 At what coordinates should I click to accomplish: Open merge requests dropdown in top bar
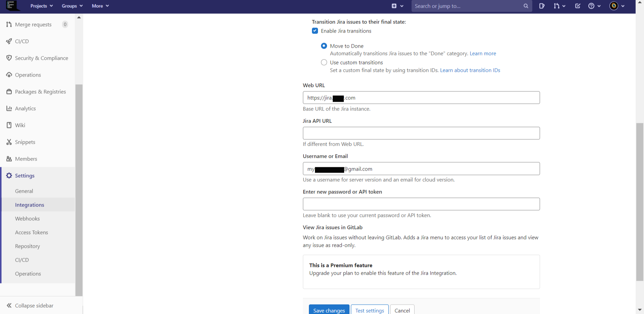coord(559,6)
